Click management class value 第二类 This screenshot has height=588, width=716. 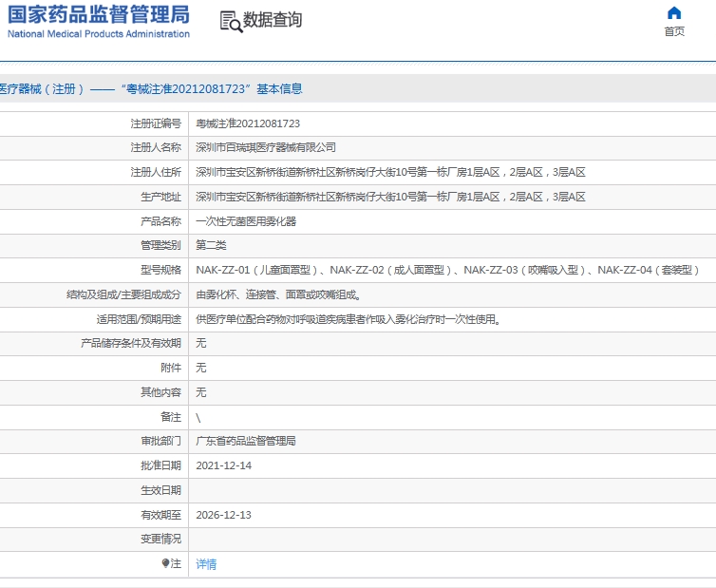pos(211,245)
